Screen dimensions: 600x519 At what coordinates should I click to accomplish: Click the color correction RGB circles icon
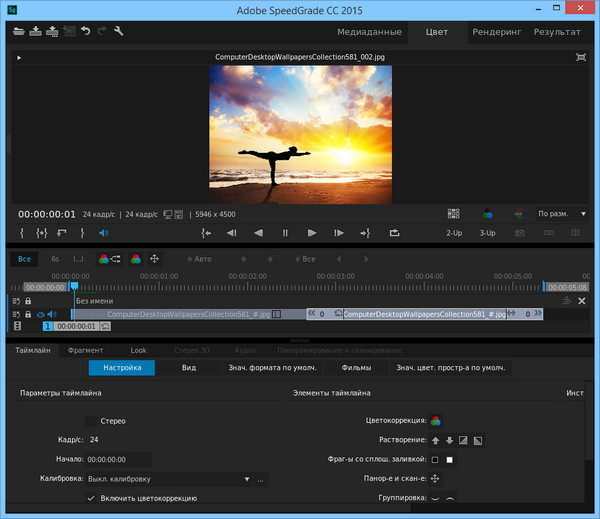436,421
